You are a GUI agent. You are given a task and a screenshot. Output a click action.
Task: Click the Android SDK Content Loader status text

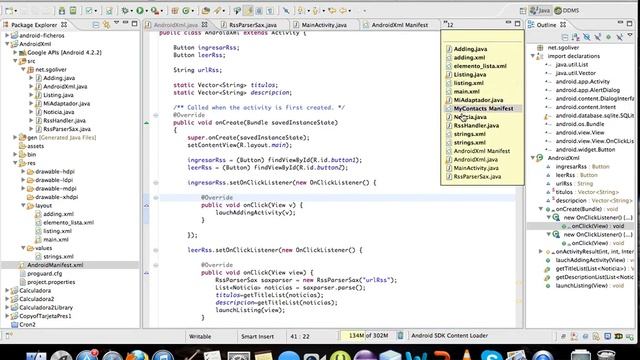pos(449,336)
